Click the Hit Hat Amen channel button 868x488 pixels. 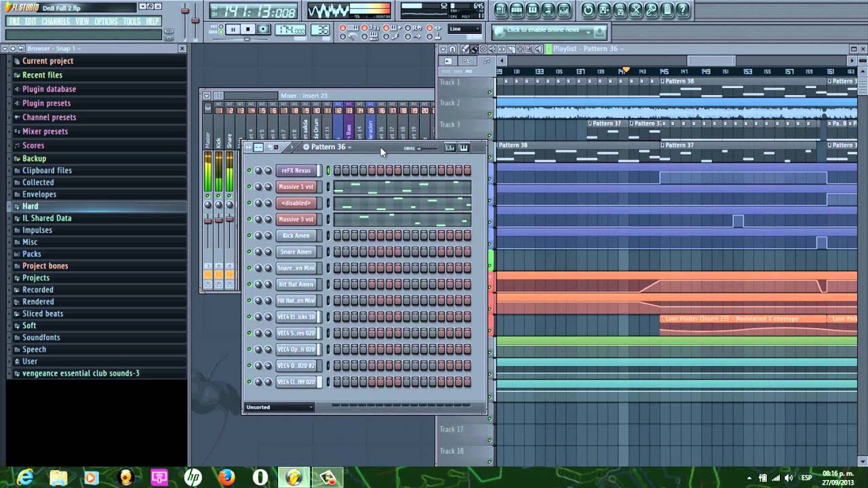(x=296, y=285)
